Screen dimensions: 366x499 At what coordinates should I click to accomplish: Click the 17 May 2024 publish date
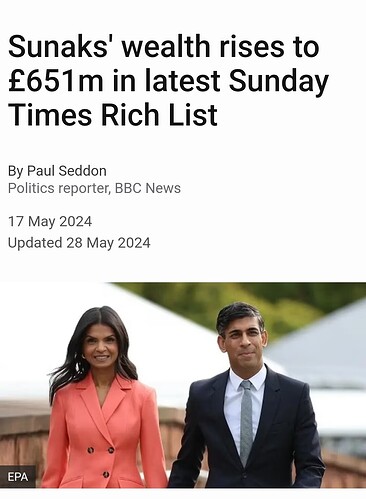[x=50, y=221]
